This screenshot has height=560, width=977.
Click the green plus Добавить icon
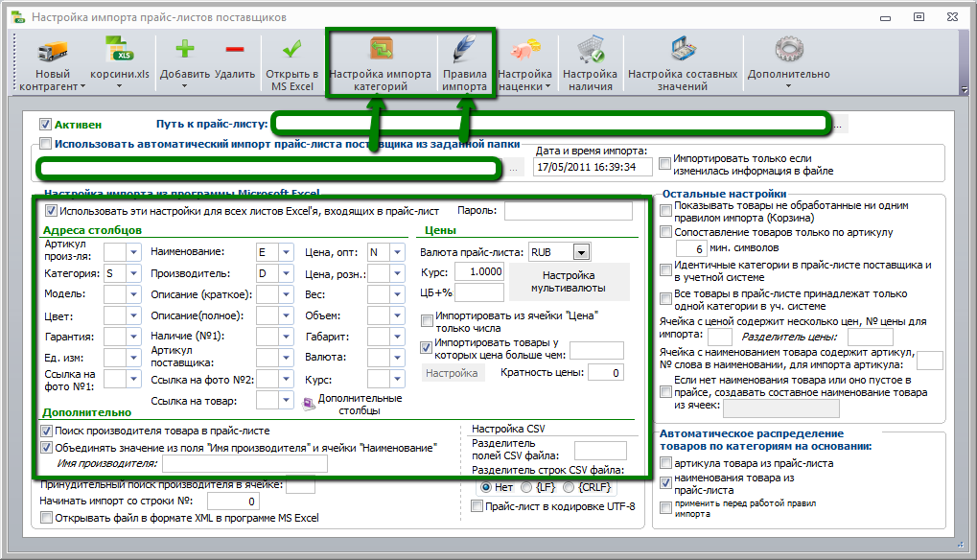coord(184,49)
